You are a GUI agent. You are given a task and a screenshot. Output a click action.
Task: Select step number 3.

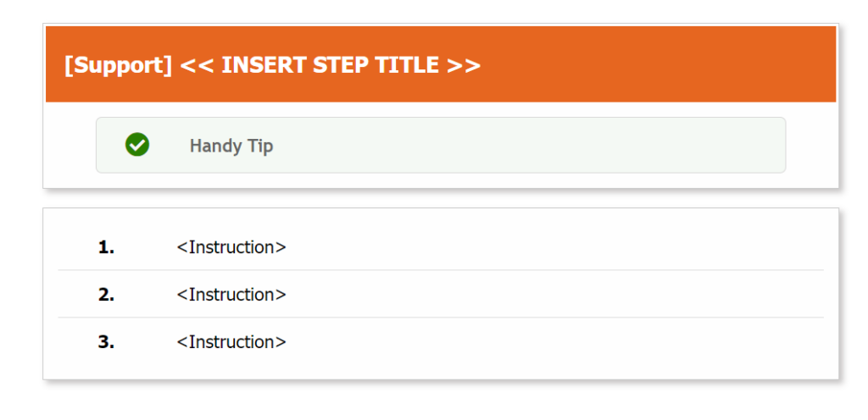click(x=106, y=343)
